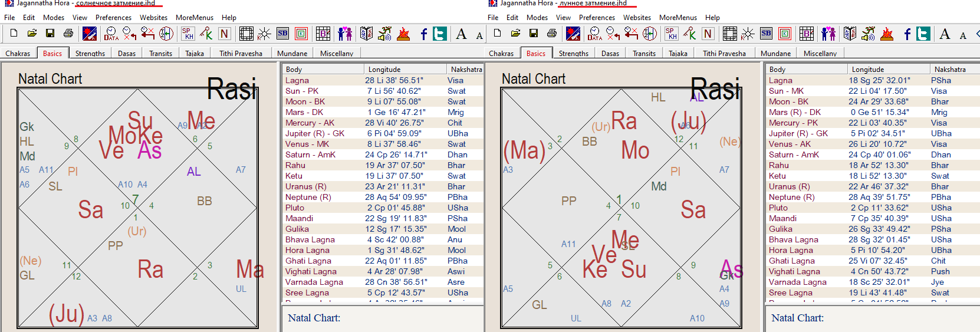Screen dimensions: 980x332
Task: Select 'Sun - MK' row
Action: point(873,91)
